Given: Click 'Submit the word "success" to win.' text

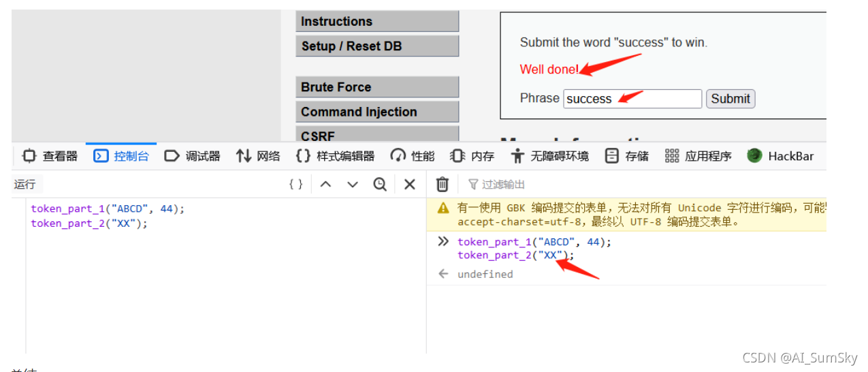Looking at the screenshot, I should click(613, 42).
